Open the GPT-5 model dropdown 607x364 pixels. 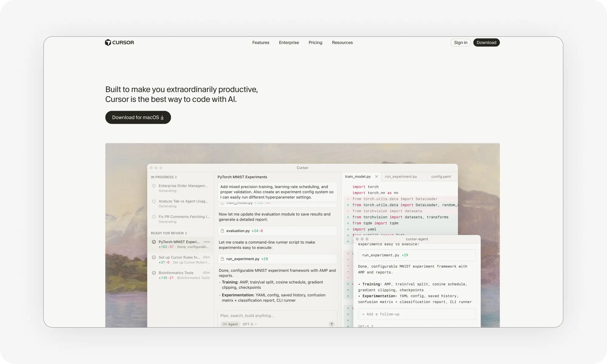click(x=249, y=324)
